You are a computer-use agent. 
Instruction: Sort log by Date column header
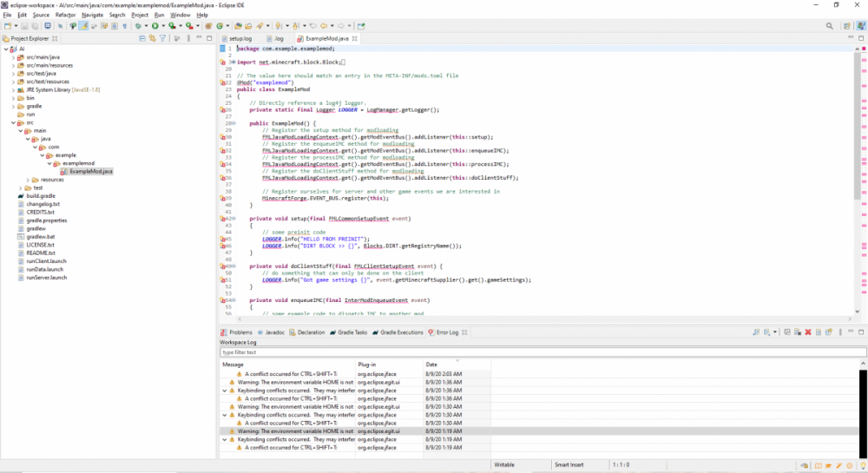point(457,365)
